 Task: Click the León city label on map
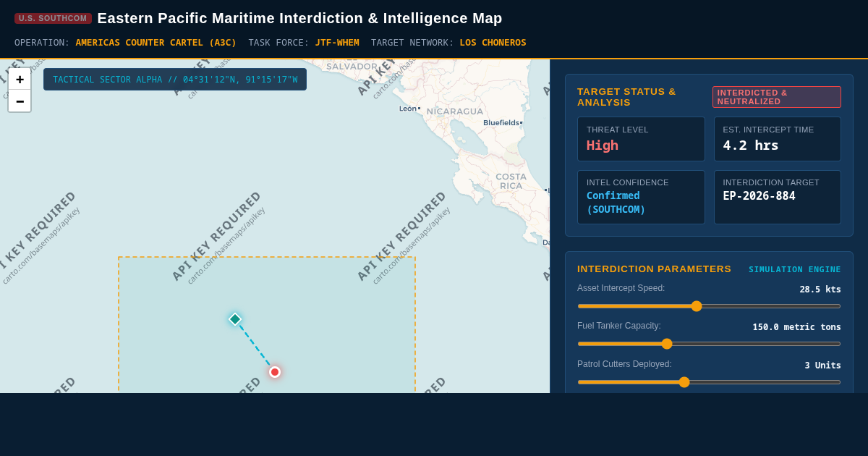pos(408,109)
